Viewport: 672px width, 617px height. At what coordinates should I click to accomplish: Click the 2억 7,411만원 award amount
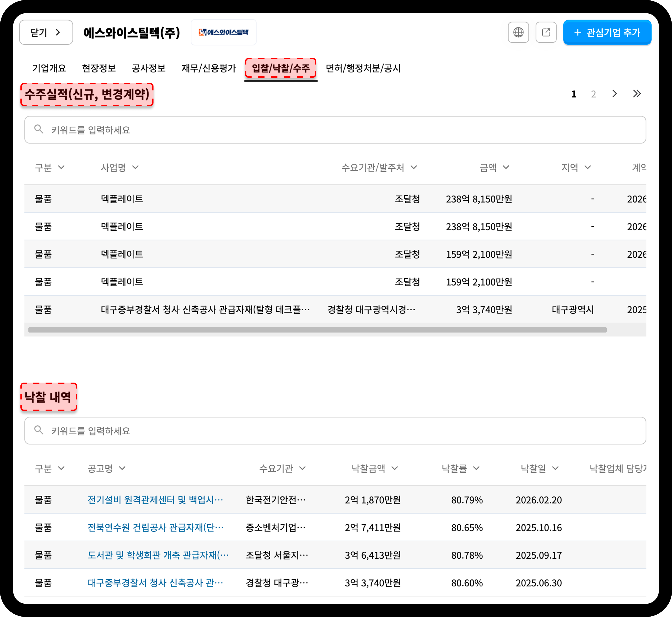click(373, 527)
